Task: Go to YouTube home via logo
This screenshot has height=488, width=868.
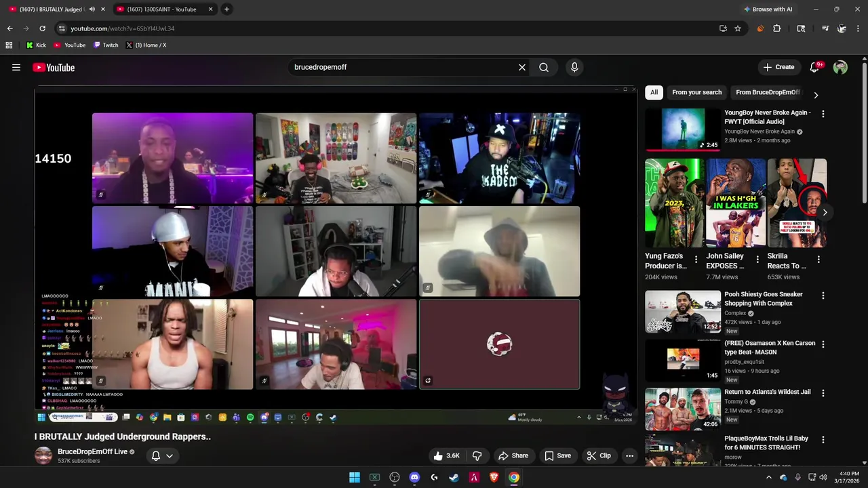Action: 54,67
